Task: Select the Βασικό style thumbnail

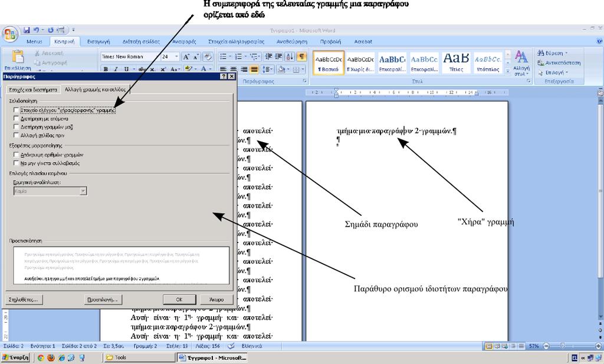Action: click(x=329, y=63)
